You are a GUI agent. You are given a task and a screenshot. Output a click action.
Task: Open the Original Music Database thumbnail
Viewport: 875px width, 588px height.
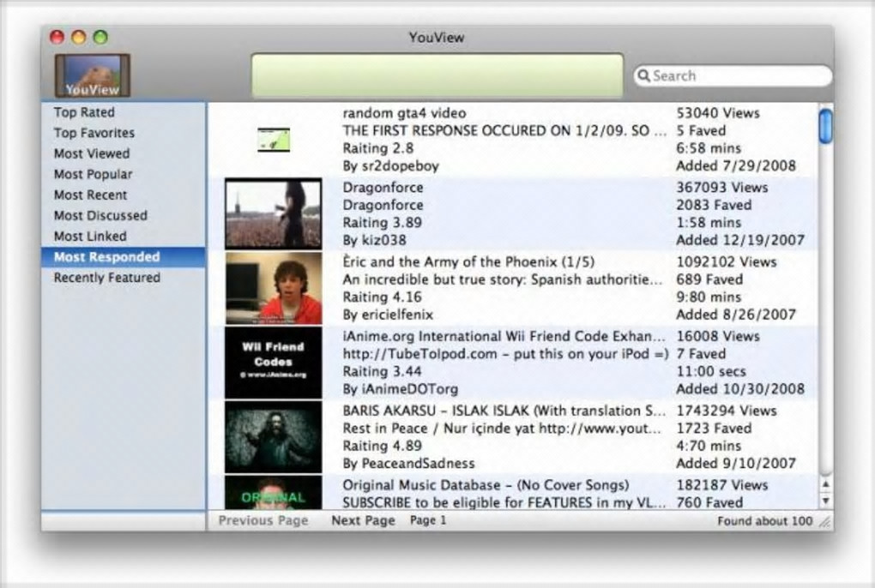[274, 492]
